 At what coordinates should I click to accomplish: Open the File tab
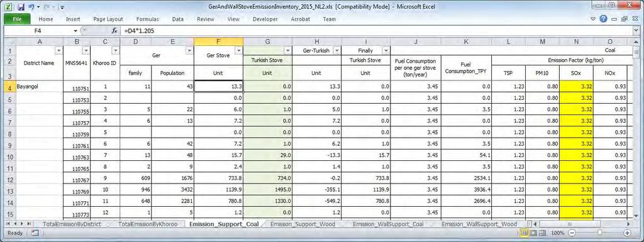pos(17,19)
